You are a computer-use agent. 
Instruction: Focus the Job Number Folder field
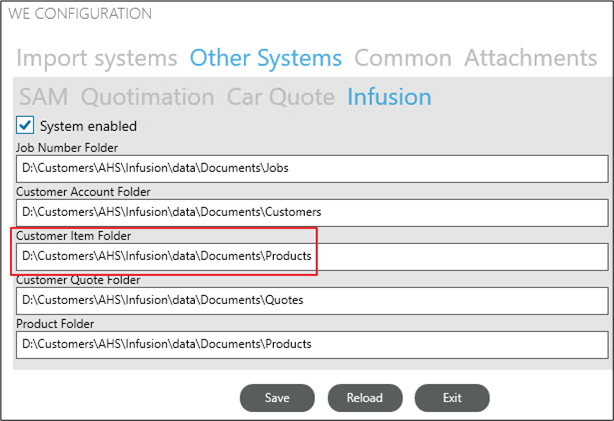tap(312, 168)
